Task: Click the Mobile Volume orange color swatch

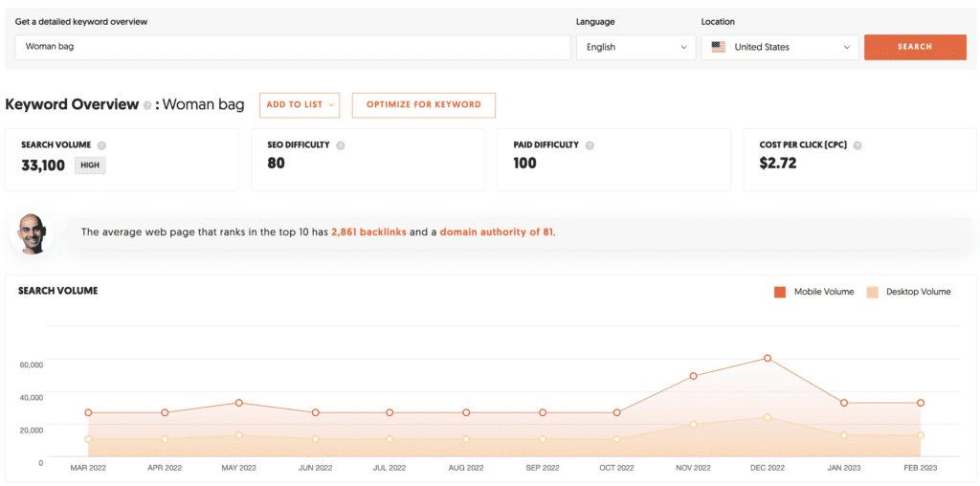Action: pos(780,292)
